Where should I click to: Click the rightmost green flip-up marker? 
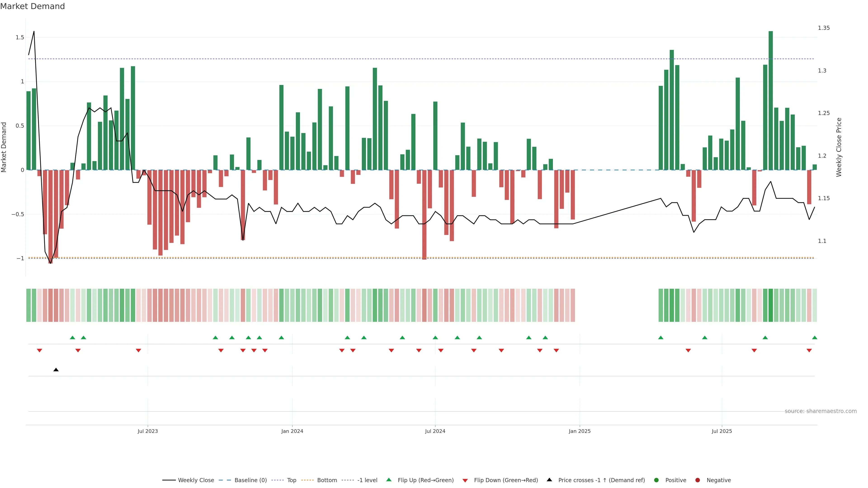tap(814, 338)
